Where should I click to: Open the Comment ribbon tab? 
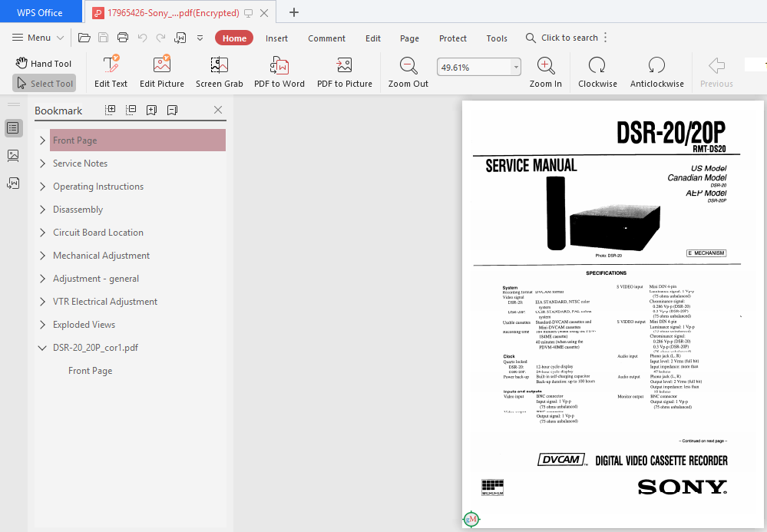click(x=326, y=38)
